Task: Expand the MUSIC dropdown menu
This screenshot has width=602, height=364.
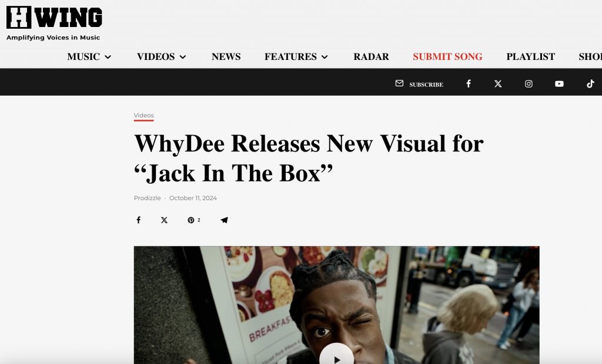Action: coord(89,57)
